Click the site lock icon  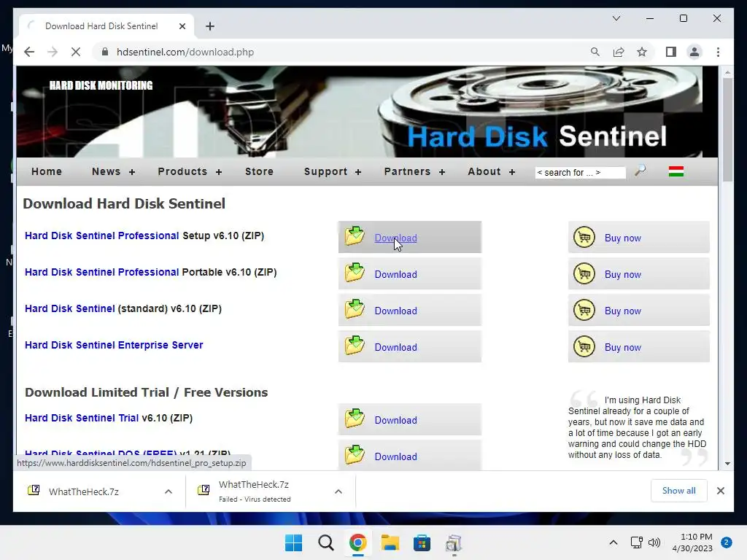click(x=105, y=52)
